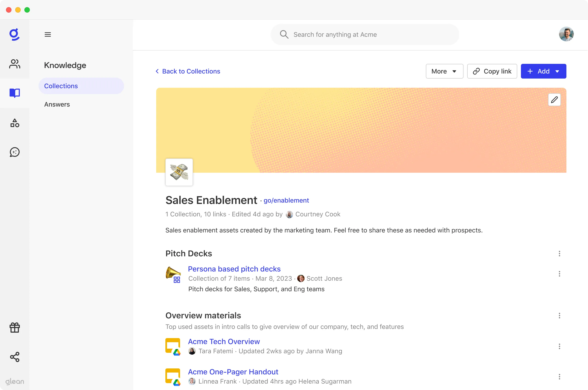This screenshot has height=390, width=588.
Task: Select Answers in Knowledge menu
Action: [57, 105]
